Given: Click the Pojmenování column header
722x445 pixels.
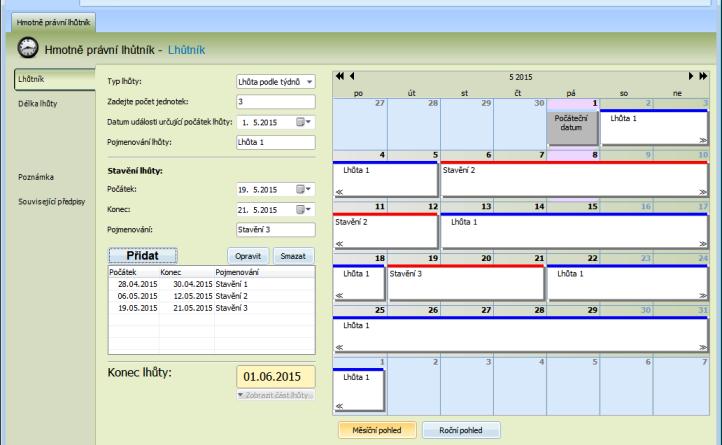Looking at the screenshot, I should pyautogui.click(x=265, y=272).
